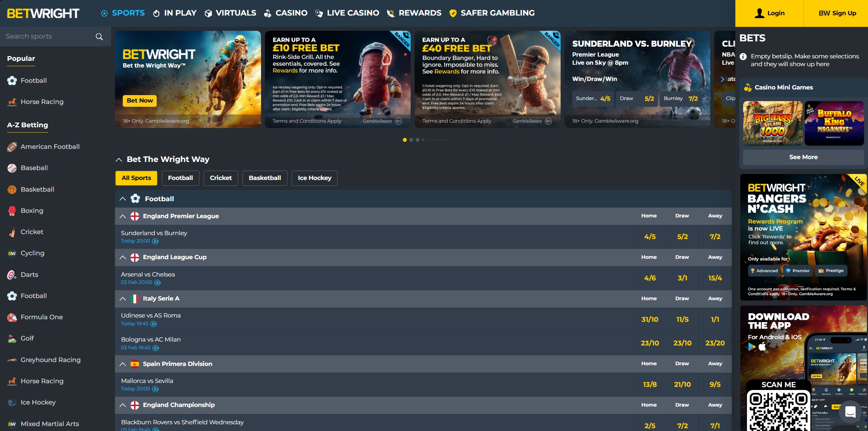The height and width of the screenshot is (431, 868).
Task: Switch to the Cricket sport filter tab
Action: click(x=221, y=178)
